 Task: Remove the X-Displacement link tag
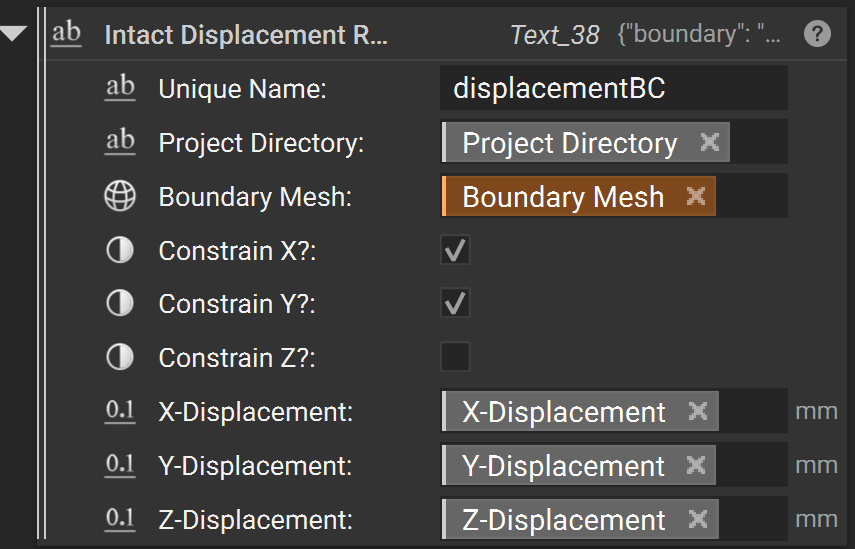[698, 411]
